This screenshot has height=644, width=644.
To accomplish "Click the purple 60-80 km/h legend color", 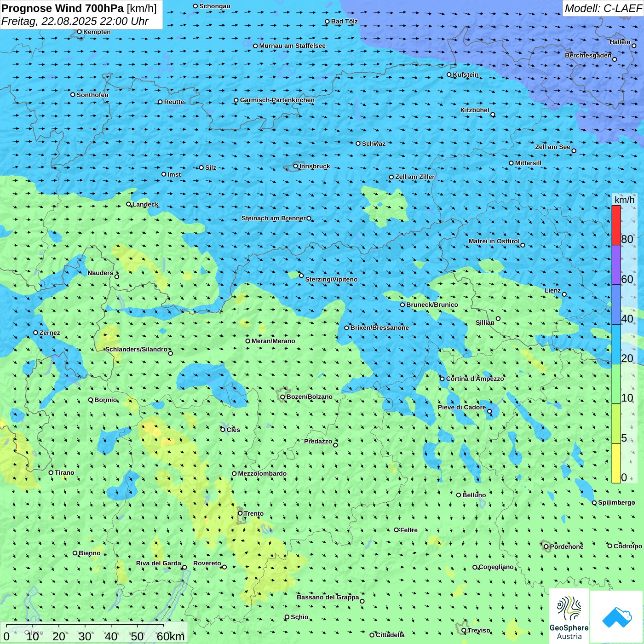I will click(x=616, y=265).
